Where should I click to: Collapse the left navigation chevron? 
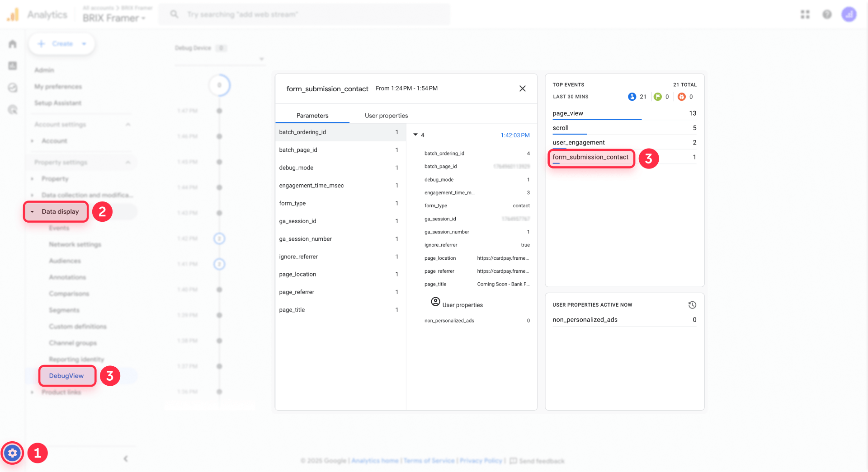[126, 458]
